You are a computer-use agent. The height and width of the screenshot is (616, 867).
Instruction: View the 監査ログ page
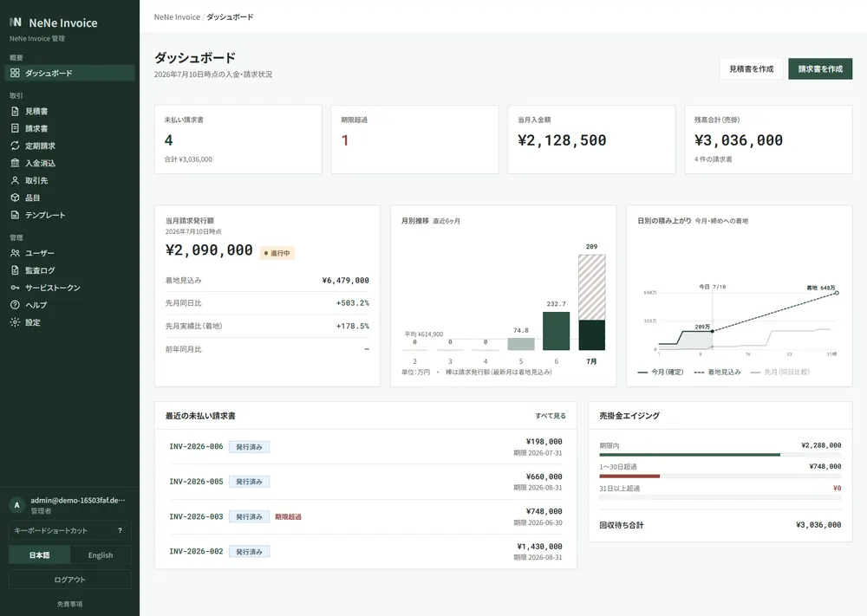69,270
